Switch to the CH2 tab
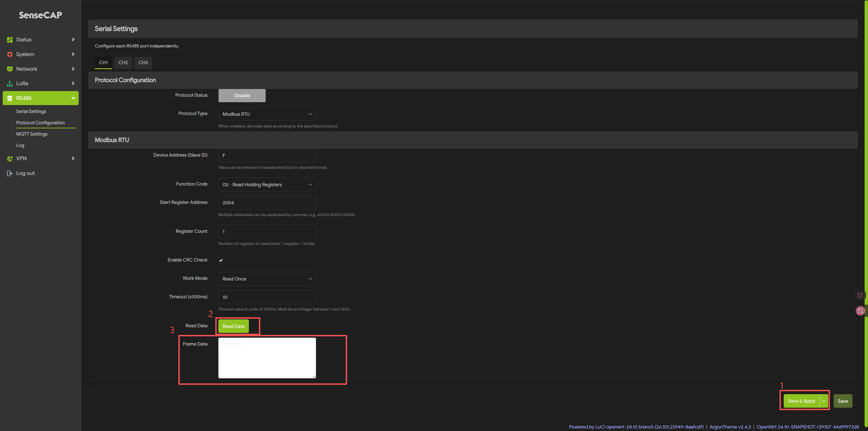The width and height of the screenshot is (868, 431). (123, 63)
